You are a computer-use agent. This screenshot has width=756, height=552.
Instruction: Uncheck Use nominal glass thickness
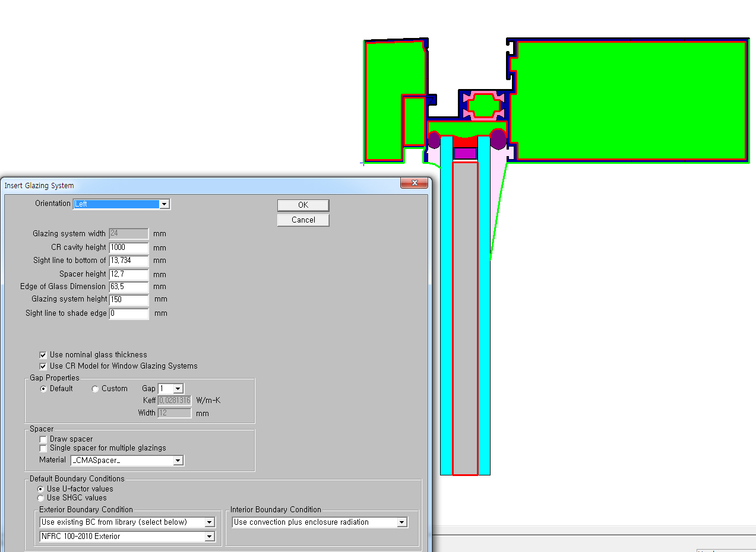(43, 355)
